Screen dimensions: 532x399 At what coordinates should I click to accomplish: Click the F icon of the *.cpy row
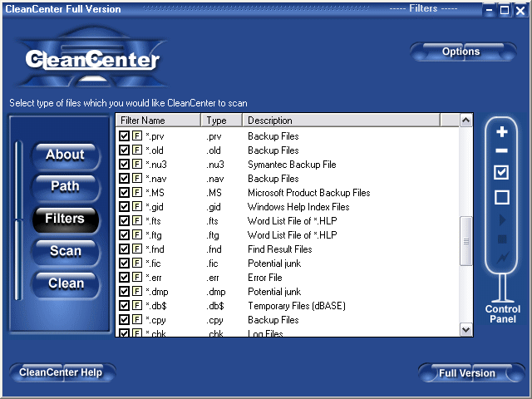pyautogui.click(x=137, y=319)
